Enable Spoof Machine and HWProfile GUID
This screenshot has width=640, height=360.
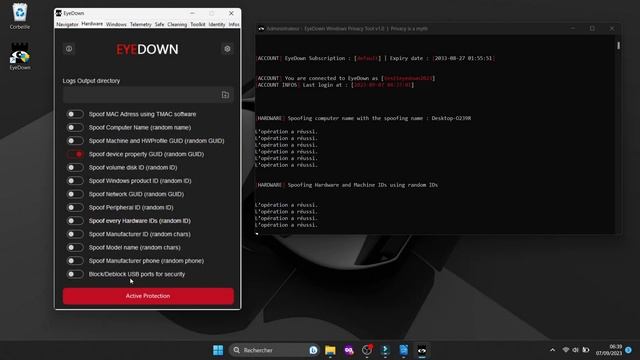point(75,141)
